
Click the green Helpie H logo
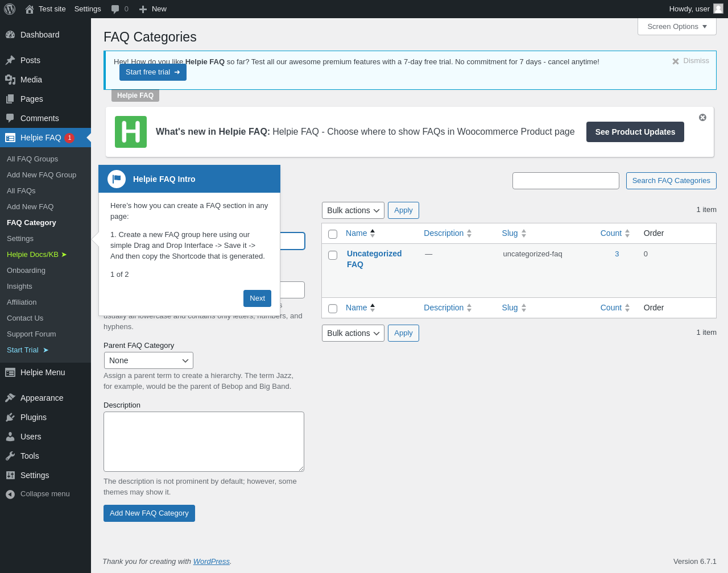(x=131, y=132)
